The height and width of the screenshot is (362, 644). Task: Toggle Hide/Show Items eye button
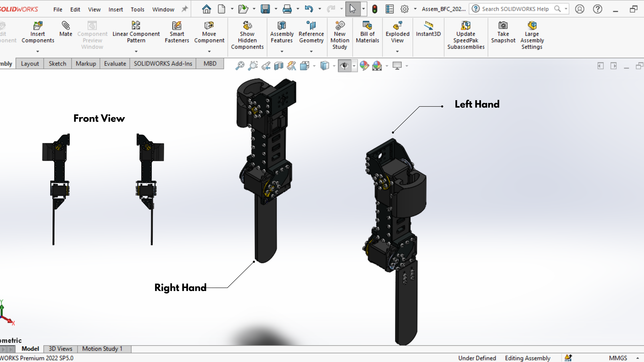(345, 66)
